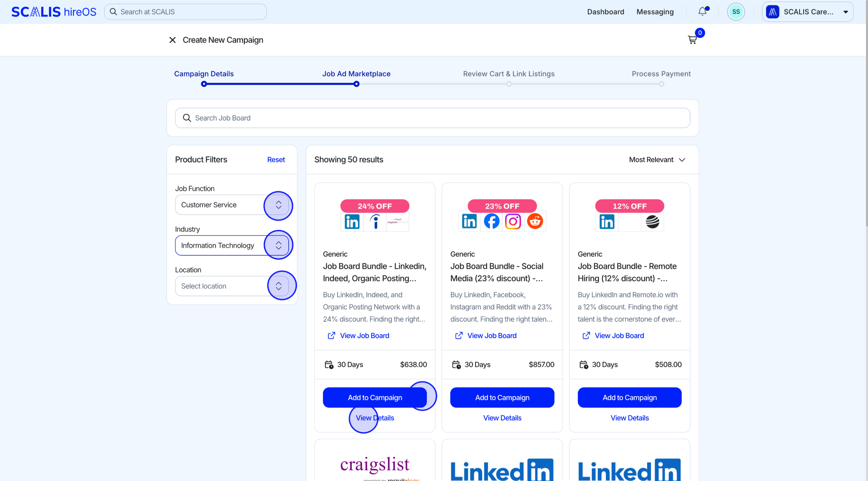Viewport: 868px width, 481px height.
Task: Close the Create New Campaign page
Action: pos(172,40)
